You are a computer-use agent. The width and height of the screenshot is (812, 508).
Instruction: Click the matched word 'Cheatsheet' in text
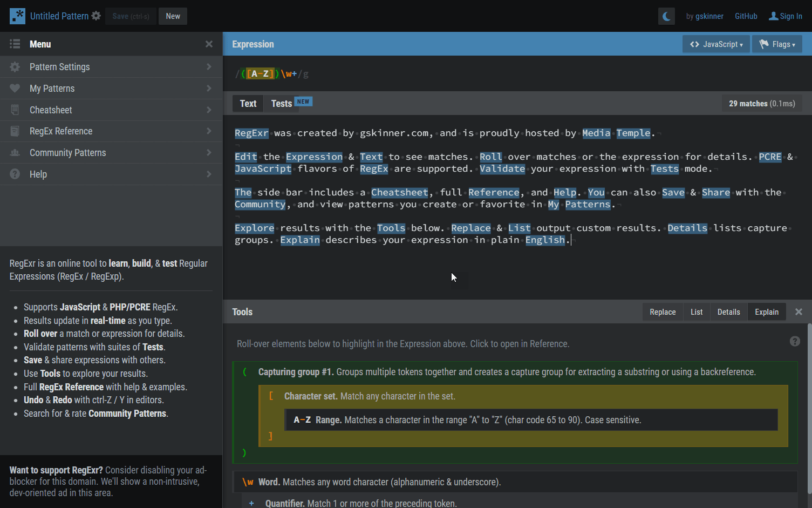click(399, 193)
